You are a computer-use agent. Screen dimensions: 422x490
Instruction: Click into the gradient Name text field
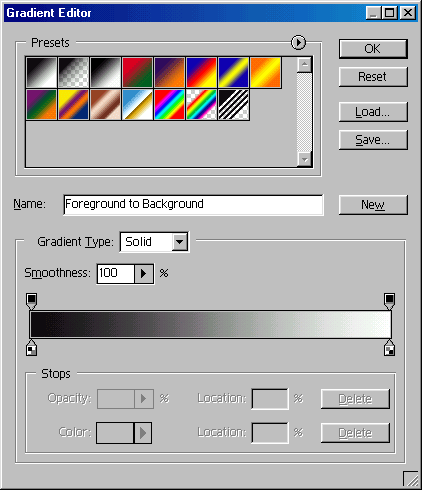point(193,205)
